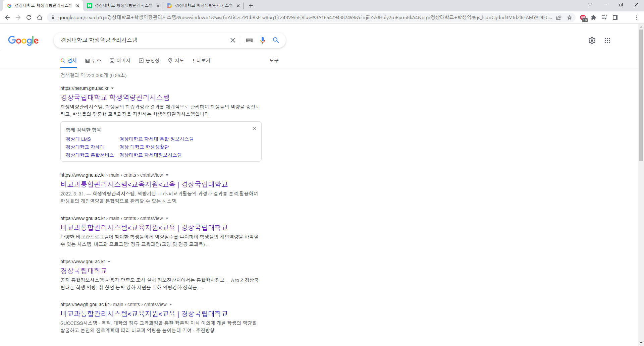
Task: Toggle the browser side panel
Action: click(x=615, y=17)
